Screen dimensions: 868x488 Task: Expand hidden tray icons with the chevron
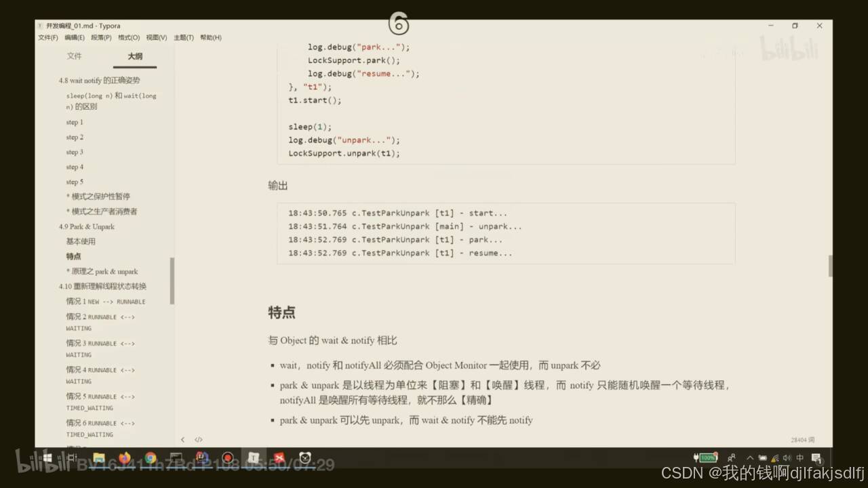click(750, 457)
